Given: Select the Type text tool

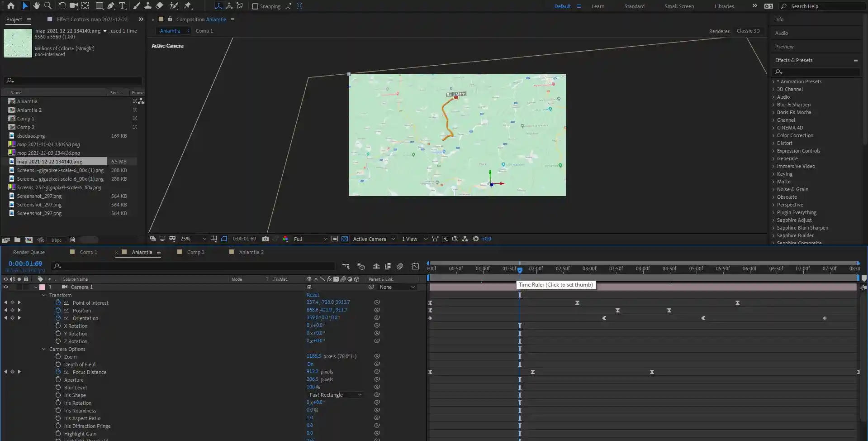Looking at the screenshot, I should 122,6.
